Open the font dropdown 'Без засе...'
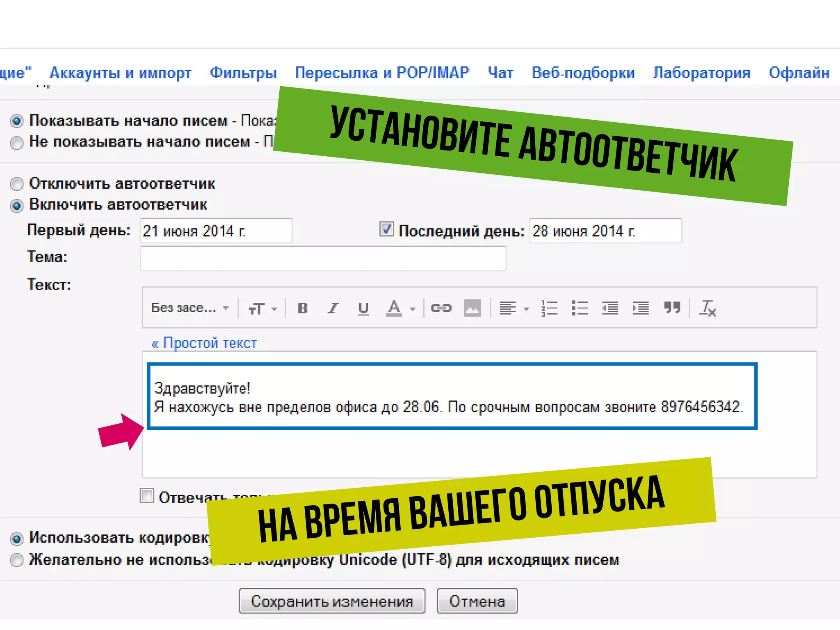Screen dimensions: 840x630 (x=189, y=308)
